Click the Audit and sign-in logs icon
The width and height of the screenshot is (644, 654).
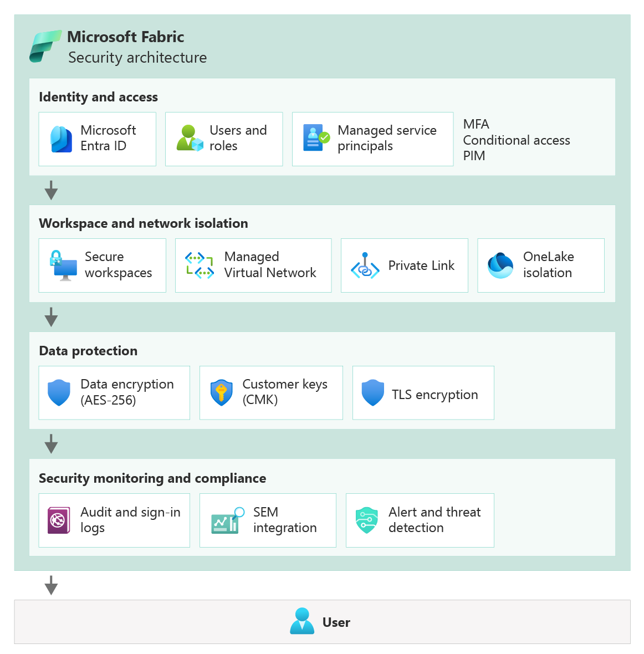[59, 520]
